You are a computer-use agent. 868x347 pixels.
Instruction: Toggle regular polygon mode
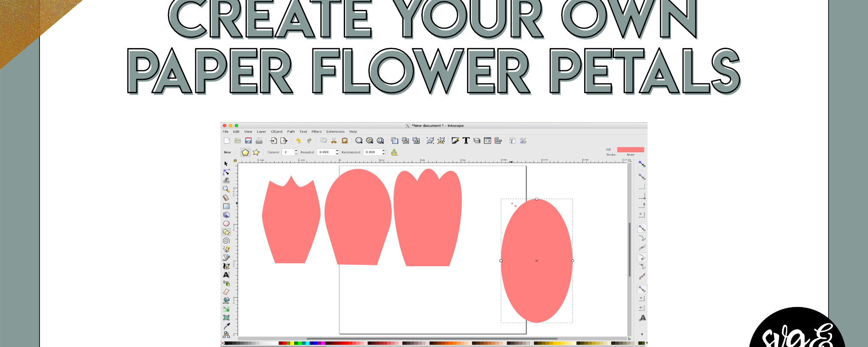(x=245, y=152)
